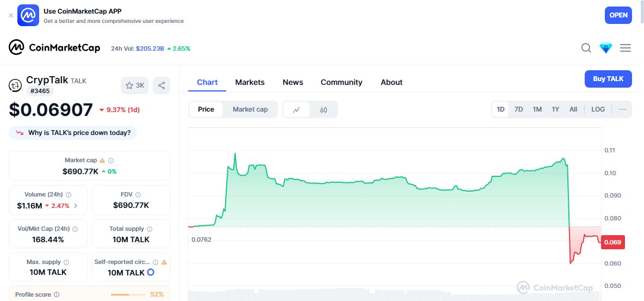Screen dimensions: 644x301
Task: Click the circulating supply ring indicator
Action: click(x=151, y=272)
